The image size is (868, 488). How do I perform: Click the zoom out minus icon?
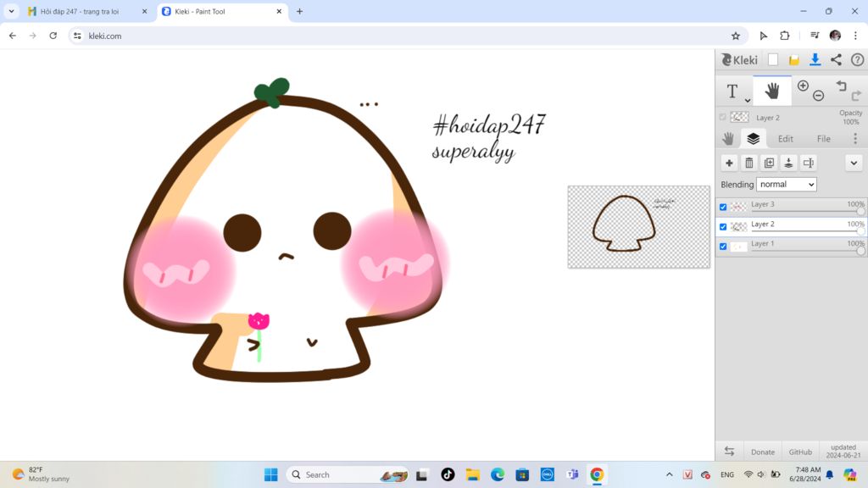[818, 96]
